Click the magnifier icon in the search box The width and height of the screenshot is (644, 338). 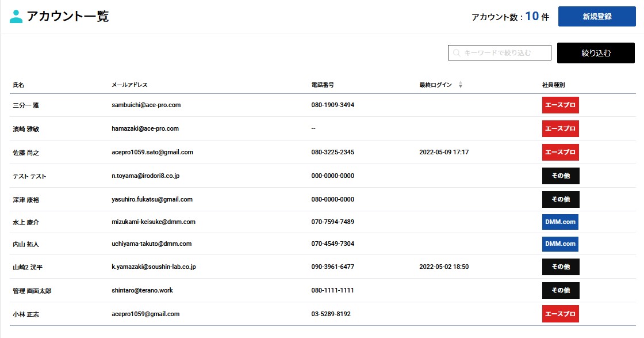pyautogui.click(x=457, y=53)
